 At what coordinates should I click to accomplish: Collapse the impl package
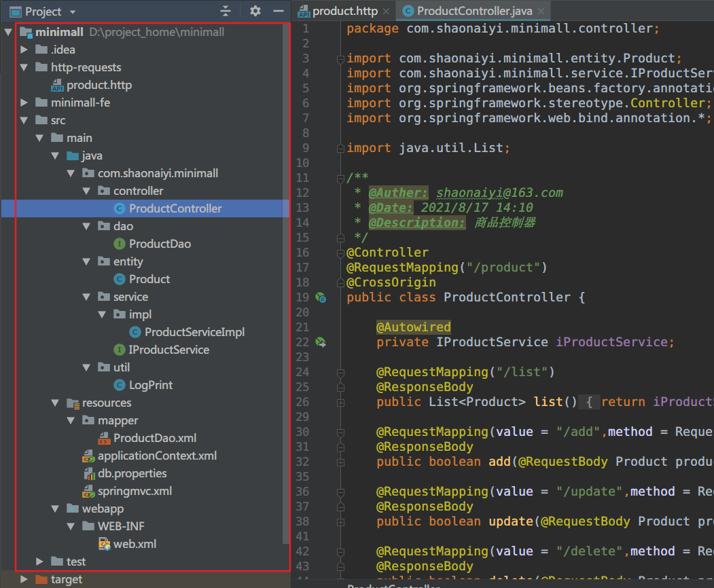[102, 314]
